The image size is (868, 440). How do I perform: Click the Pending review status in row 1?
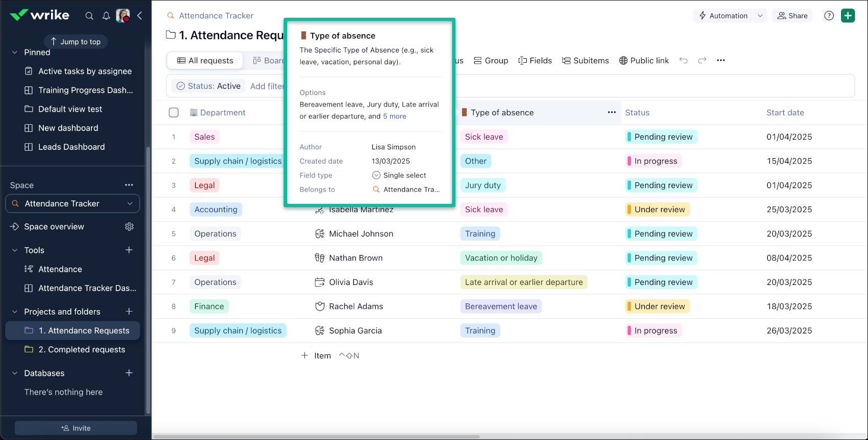(x=661, y=137)
